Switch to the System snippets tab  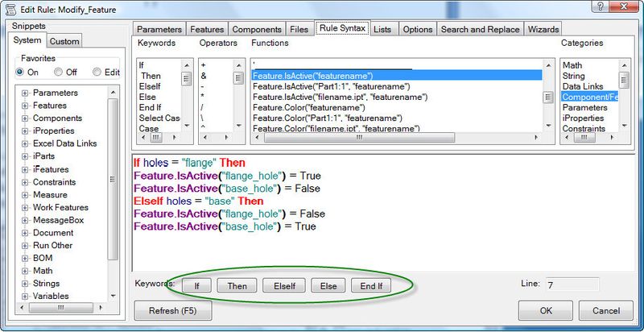(27, 40)
